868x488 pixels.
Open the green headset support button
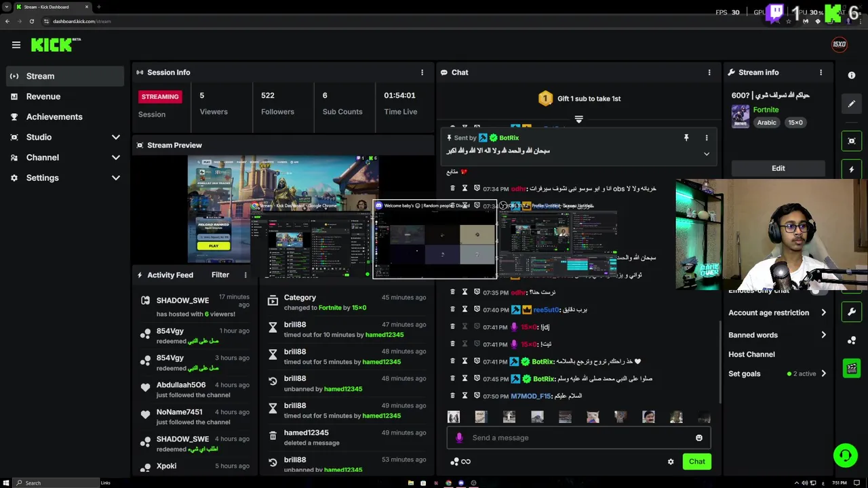coord(846,455)
